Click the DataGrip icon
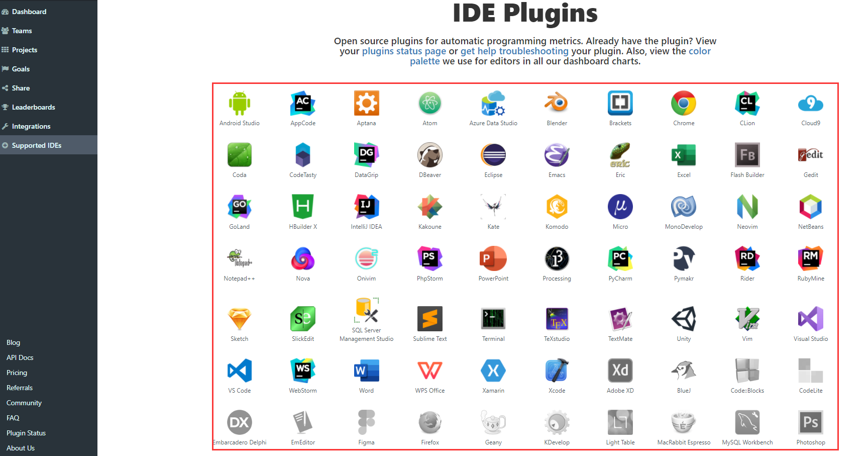This screenshot has height=456, width=868. pos(367,155)
